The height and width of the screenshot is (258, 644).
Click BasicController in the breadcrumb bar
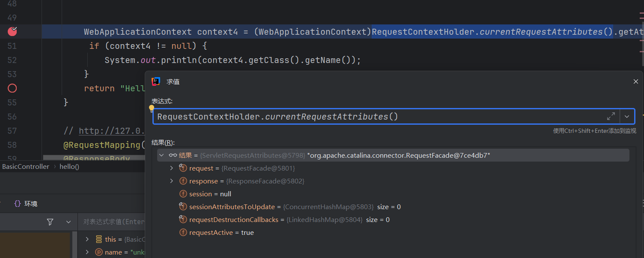(x=26, y=167)
